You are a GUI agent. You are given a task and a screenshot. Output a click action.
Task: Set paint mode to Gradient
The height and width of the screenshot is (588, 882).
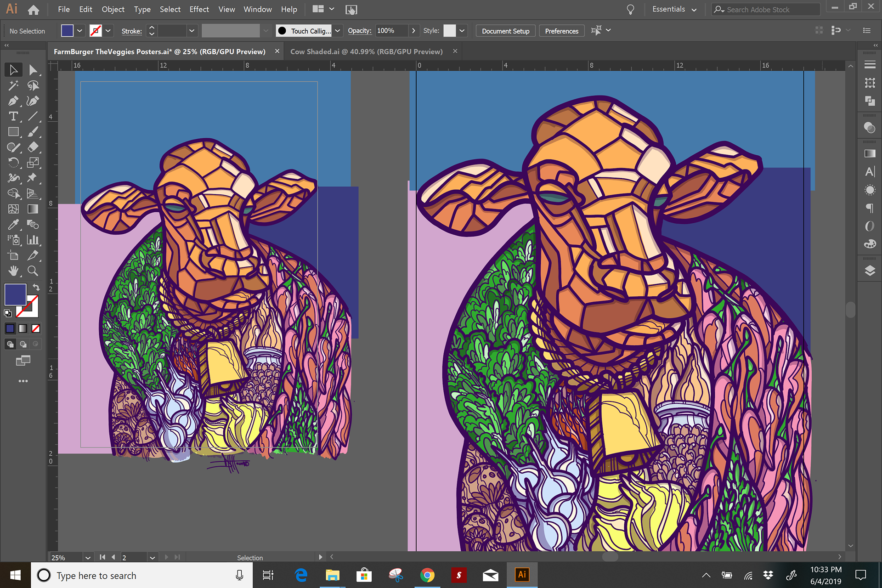click(23, 328)
